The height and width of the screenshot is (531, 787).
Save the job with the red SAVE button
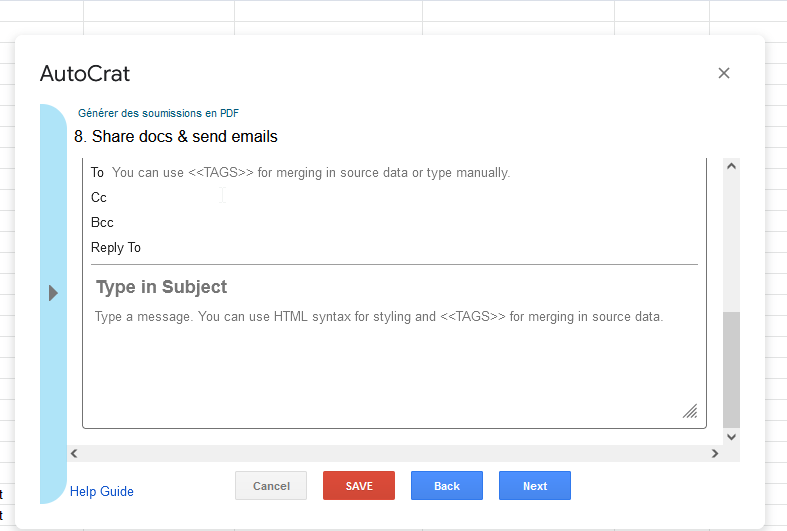pyautogui.click(x=359, y=486)
